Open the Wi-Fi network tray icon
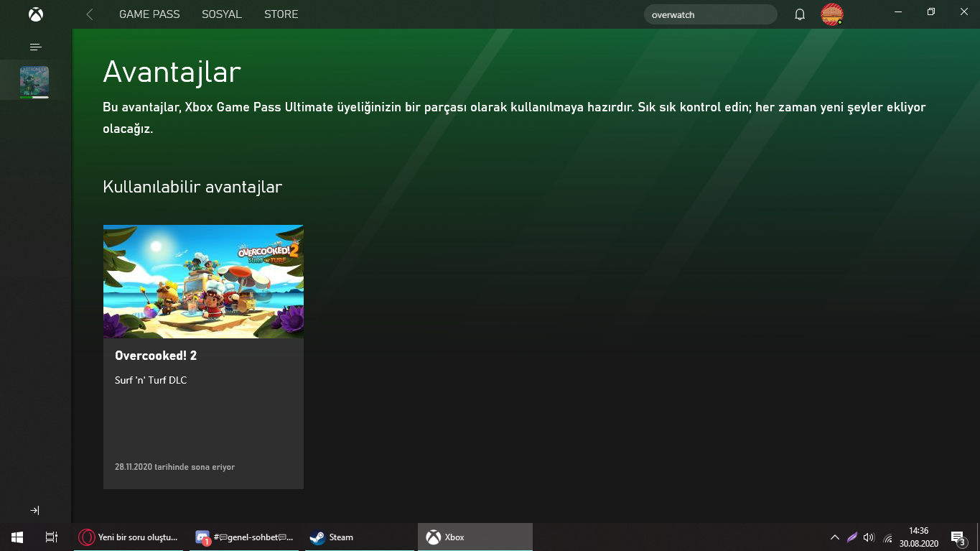Viewport: 980px width, 551px height. point(887,537)
